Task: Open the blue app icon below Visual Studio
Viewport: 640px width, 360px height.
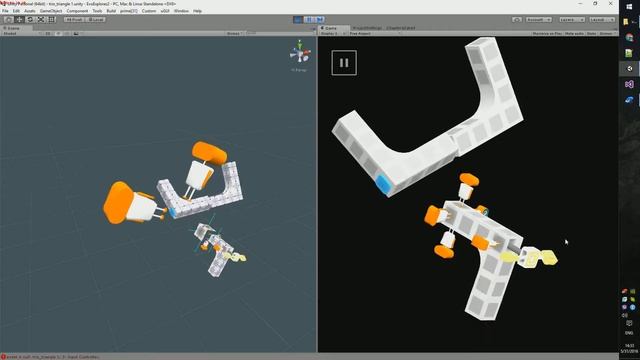Action: pyautogui.click(x=629, y=100)
